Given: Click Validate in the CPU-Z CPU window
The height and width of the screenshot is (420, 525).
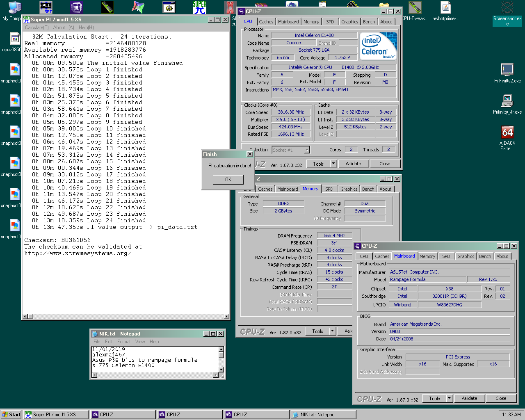Looking at the screenshot, I should [x=353, y=164].
